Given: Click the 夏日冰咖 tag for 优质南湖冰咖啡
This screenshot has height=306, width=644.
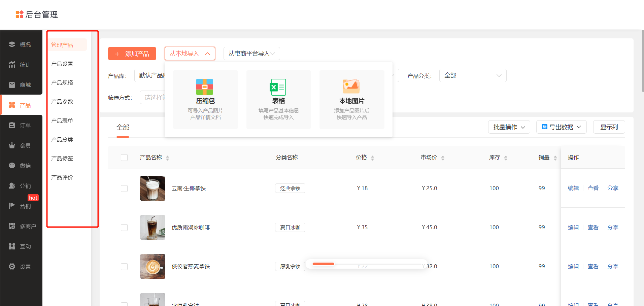Looking at the screenshot, I should (290, 227).
